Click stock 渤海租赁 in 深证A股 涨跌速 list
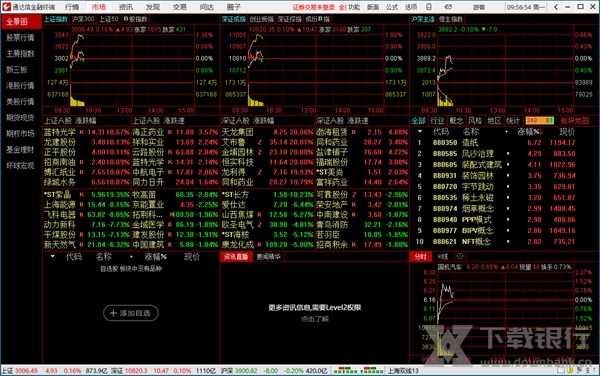 tap(332, 132)
